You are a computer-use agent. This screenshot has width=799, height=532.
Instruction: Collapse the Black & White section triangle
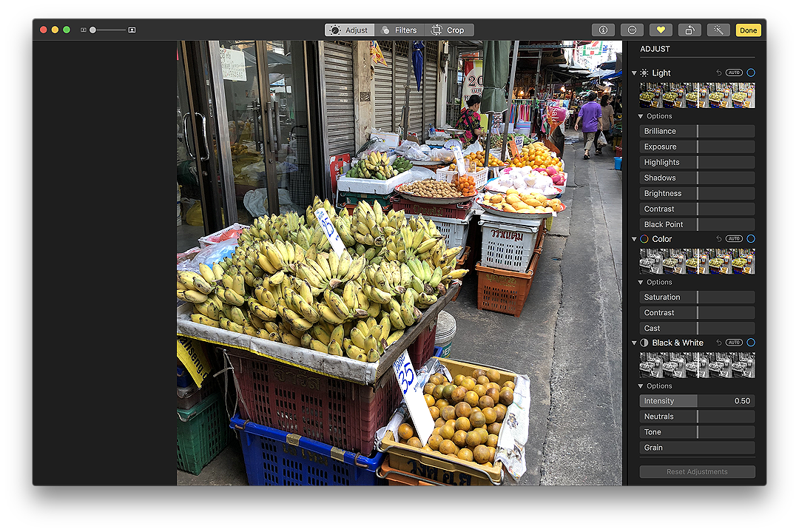635,343
